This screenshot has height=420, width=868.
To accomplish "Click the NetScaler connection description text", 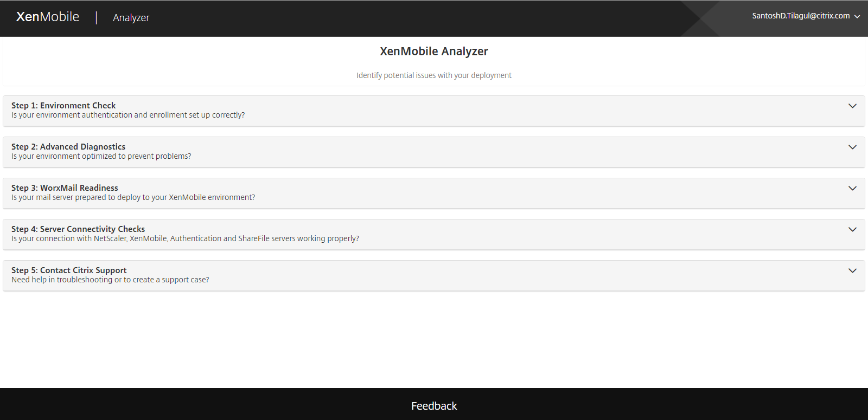I will pos(185,239).
